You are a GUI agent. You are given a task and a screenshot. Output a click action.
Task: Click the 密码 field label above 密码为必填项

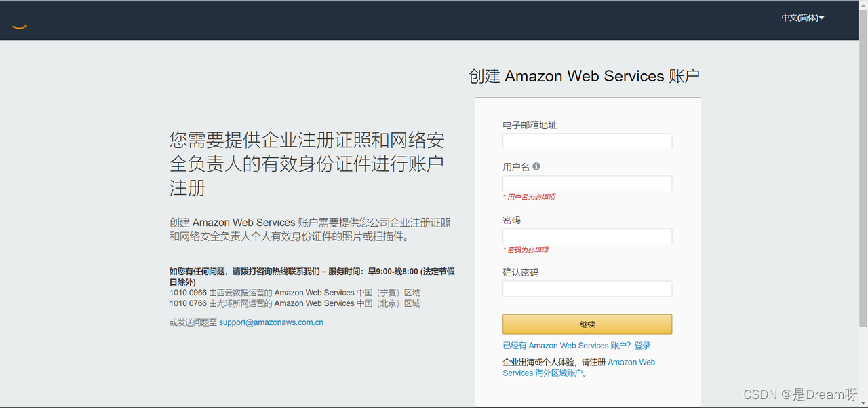pos(512,220)
